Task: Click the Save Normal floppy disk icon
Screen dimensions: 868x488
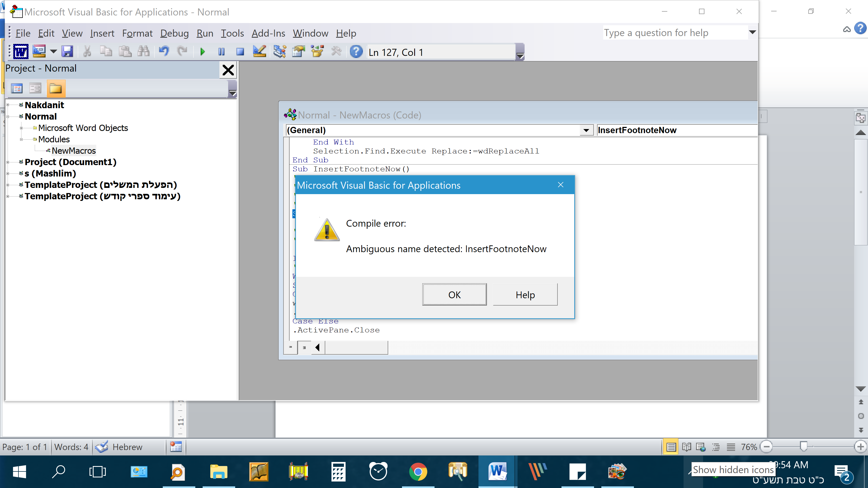Action: coord(67,52)
